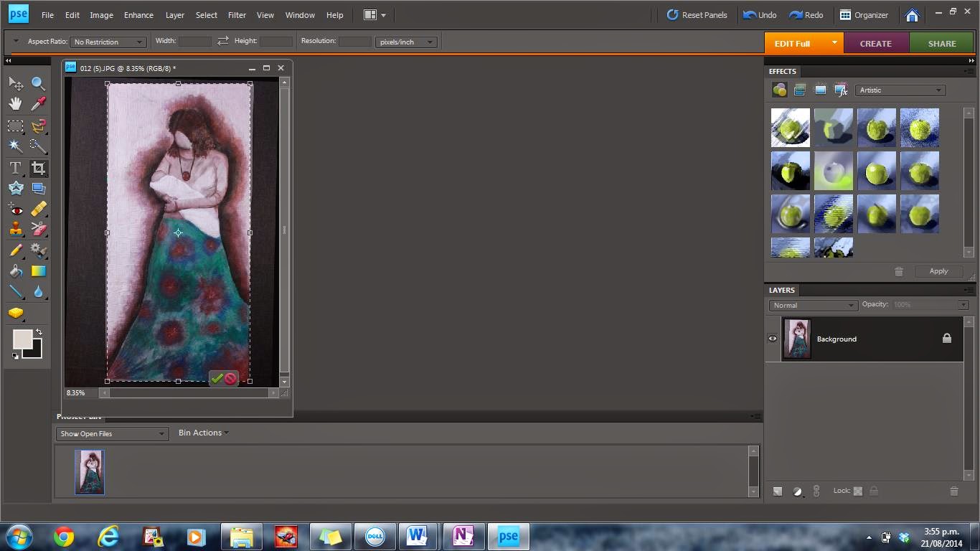This screenshot has width=980, height=551.
Task: Select the Line shape tool
Action: coord(16,291)
